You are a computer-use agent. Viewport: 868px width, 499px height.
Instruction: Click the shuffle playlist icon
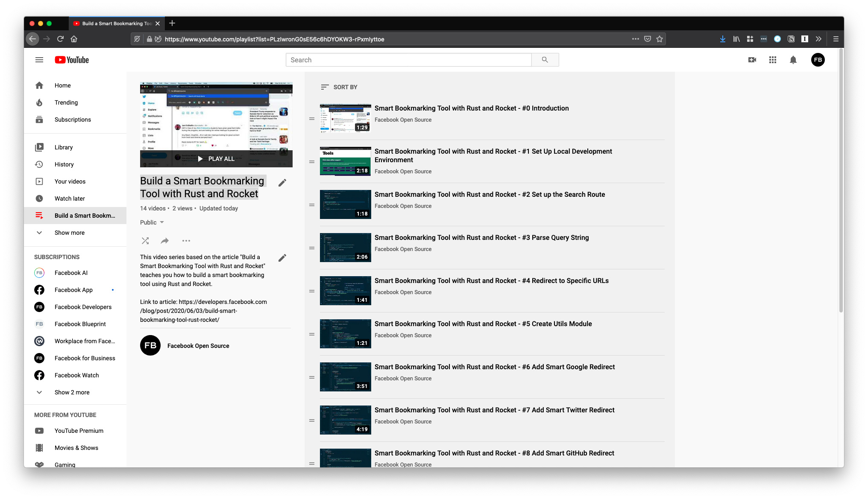pyautogui.click(x=145, y=241)
